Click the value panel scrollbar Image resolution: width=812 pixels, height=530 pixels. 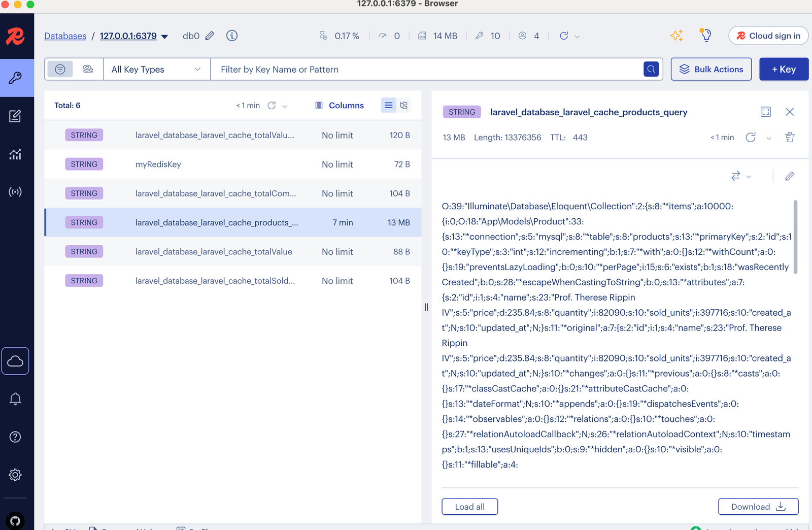(x=795, y=237)
